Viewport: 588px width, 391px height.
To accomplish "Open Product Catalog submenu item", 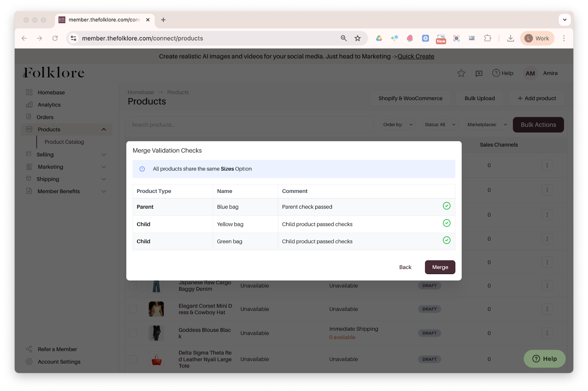I will (x=64, y=142).
